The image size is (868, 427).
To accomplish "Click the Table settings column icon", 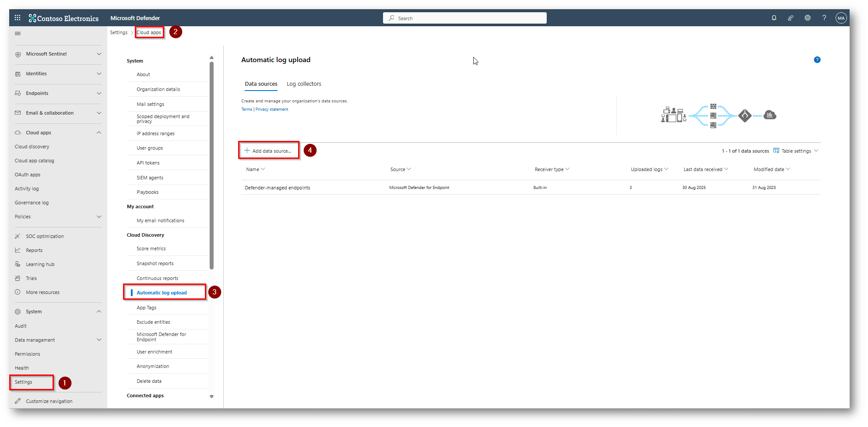I will (776, 150).
